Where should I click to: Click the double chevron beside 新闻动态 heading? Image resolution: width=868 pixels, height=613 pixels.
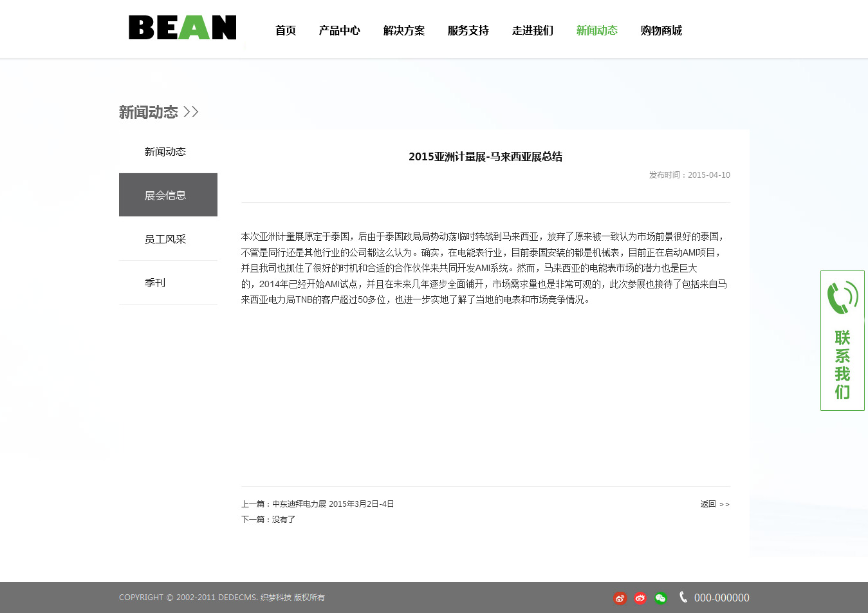point(191,112)
